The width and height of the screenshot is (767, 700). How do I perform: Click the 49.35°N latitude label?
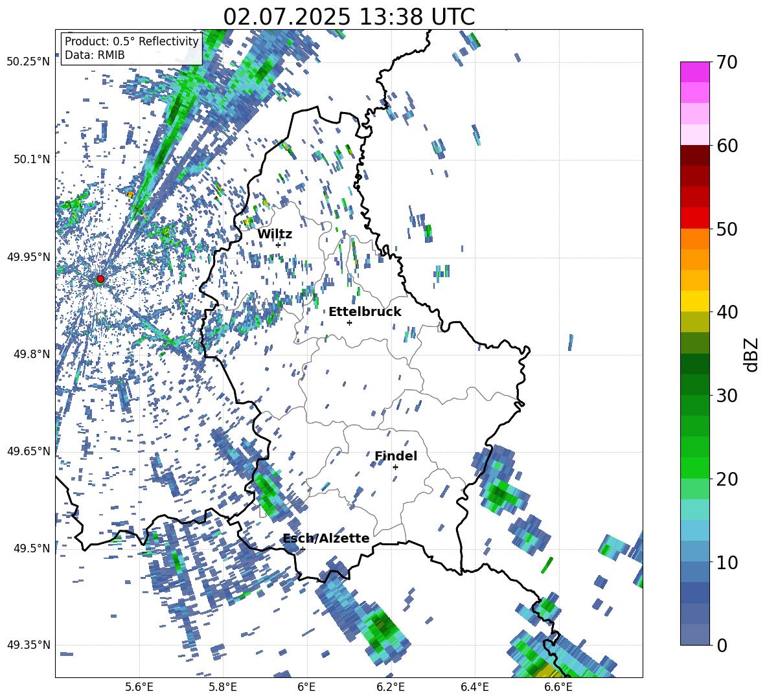[29, 645]
